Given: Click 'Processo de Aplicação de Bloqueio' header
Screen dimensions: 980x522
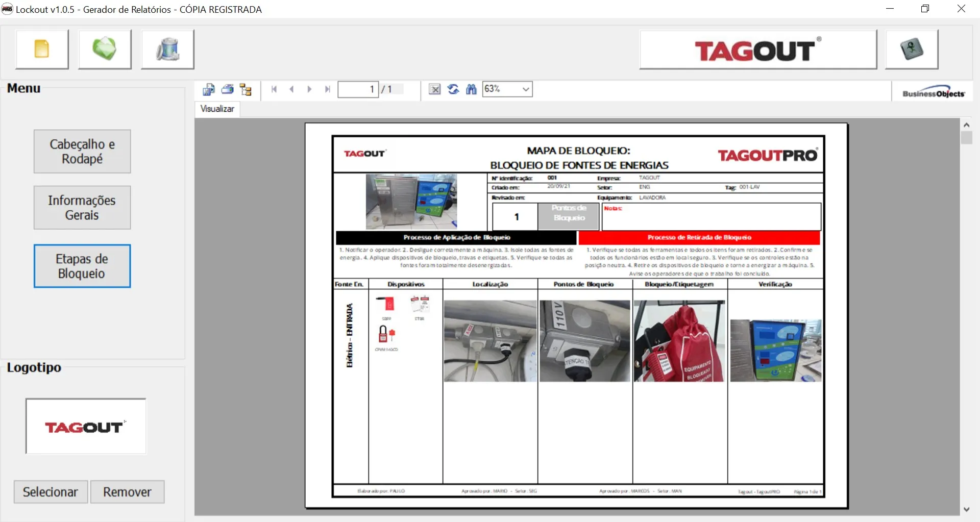Looking at the screenshot, I should coord(456,237).
